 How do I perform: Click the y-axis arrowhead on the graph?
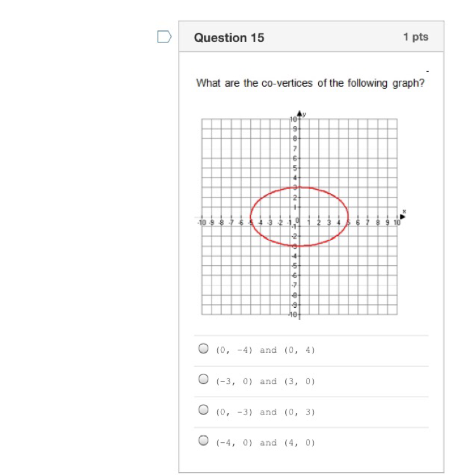tap(300, 114)
